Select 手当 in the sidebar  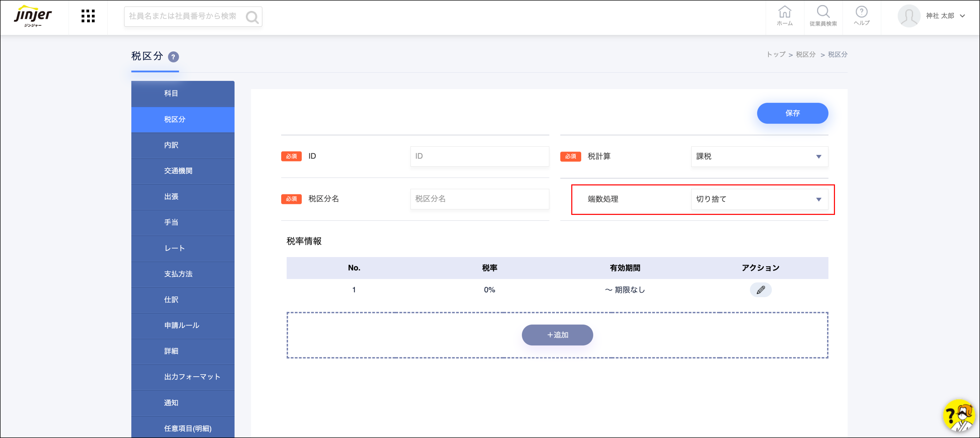click(183, 222)
